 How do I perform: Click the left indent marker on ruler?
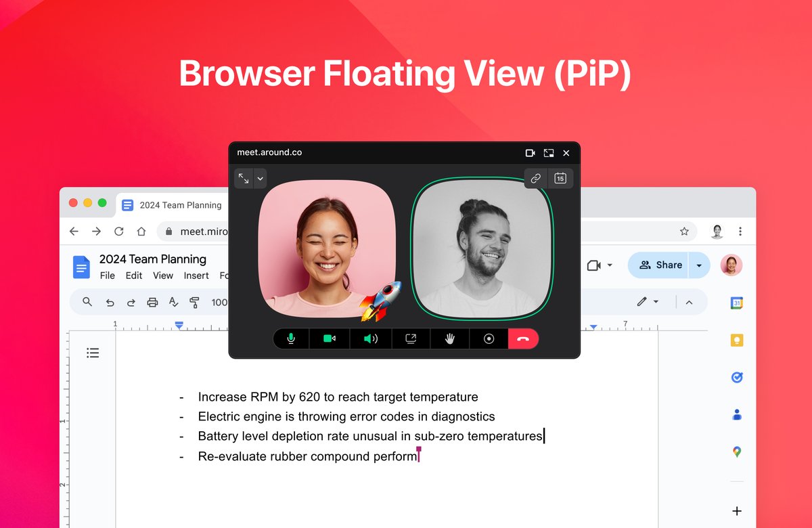179,326
